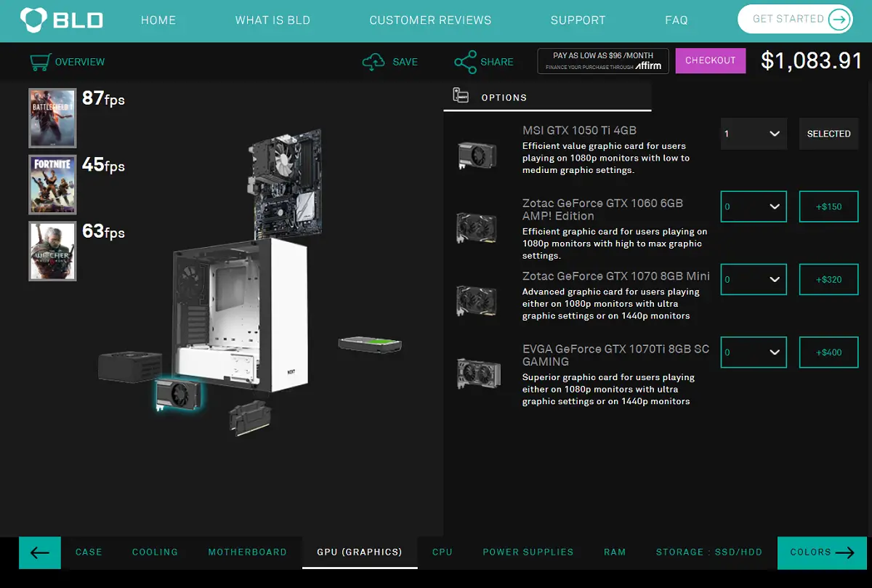
Task: Click the 63fps Witcher reading
Action: 103,232
